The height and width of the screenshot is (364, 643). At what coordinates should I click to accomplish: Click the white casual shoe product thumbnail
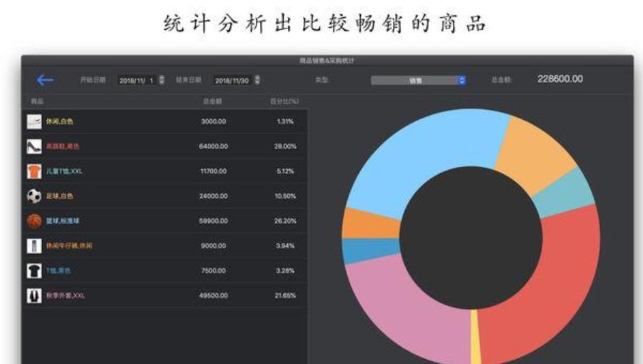coord(34,121)
